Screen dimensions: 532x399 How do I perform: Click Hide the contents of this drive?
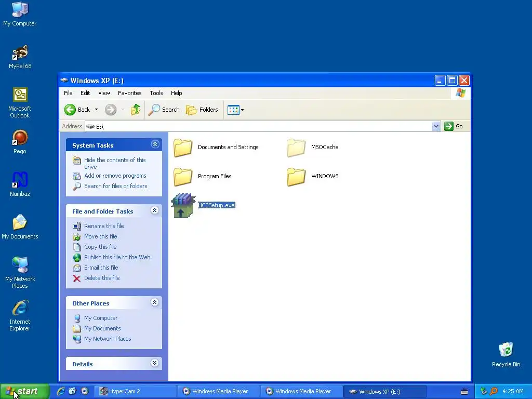tap(115, 163)
